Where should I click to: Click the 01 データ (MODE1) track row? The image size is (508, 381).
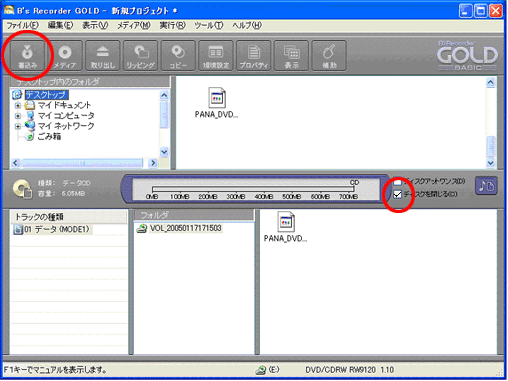tap(52, 229)
